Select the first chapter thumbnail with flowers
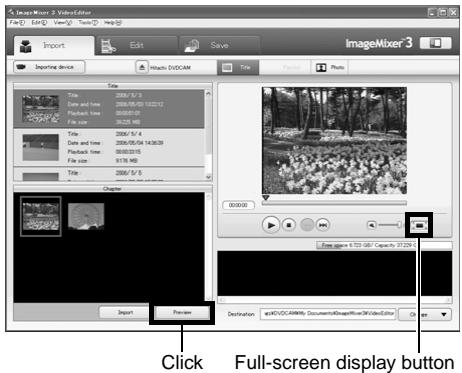Image resolution: width=462 pixels, height=373 pixels. click(x=41, y=216)
